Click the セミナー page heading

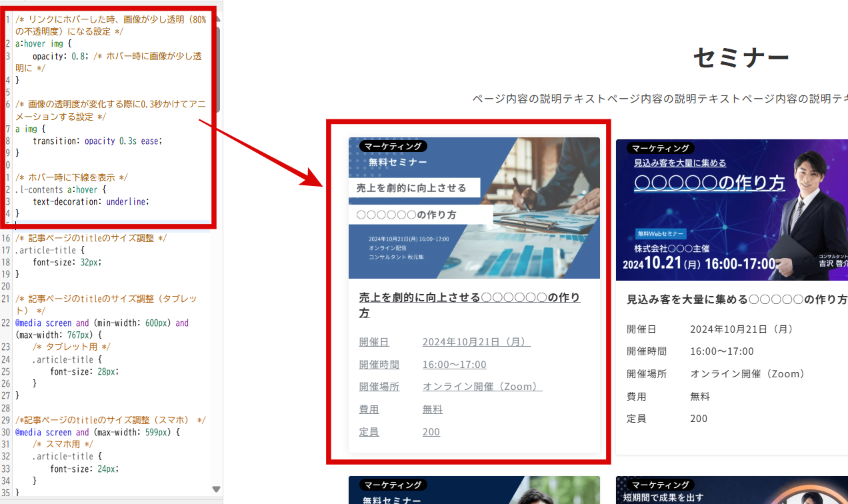point(741,59)
